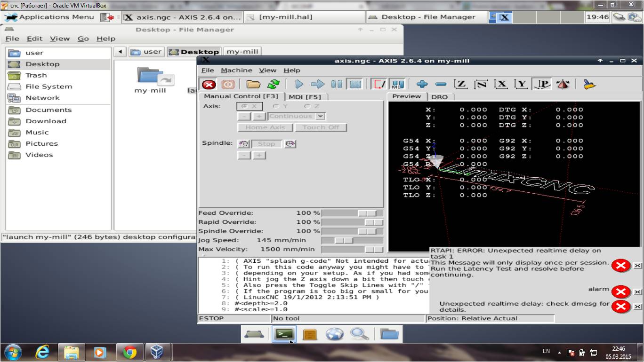644x362 pixels.
Task: Start spindle counterclockwise with the left spindle icon
Action: pos(243,144)
